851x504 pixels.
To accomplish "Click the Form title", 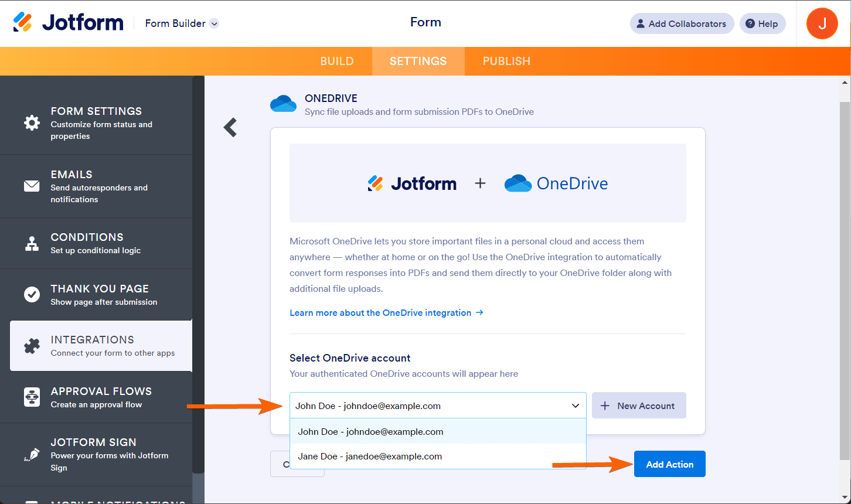I will click(x=425, y=22).
